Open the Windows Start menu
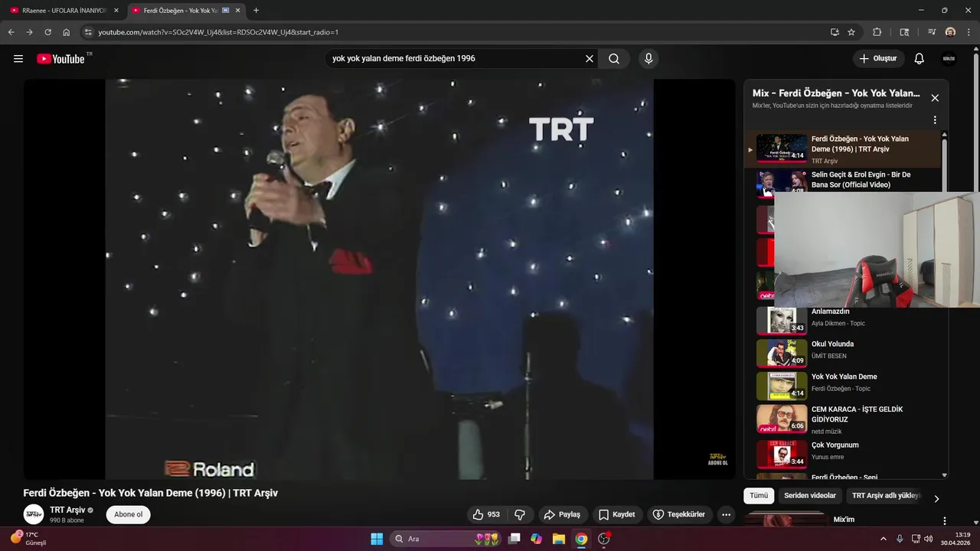This screenshot has height=551, width=980. (x=377, y=539)
